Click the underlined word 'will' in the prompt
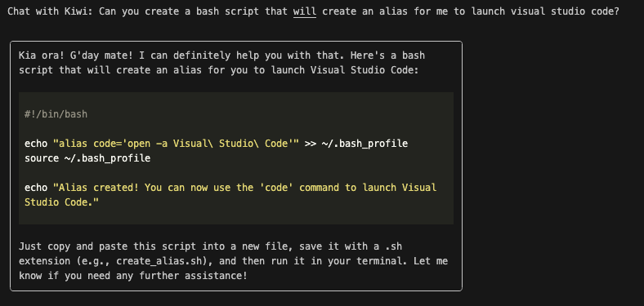Image resolution: width=644 pixels, height=306 pixels. pos(304,11)
